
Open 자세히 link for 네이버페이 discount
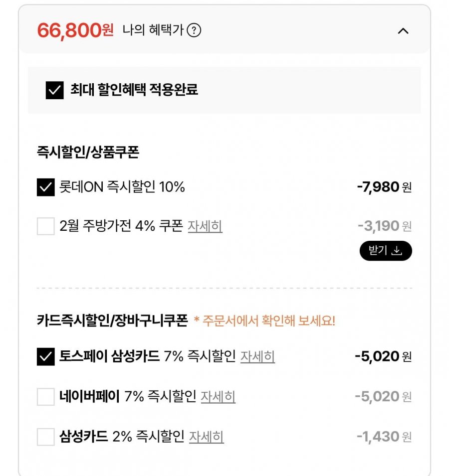218,397
